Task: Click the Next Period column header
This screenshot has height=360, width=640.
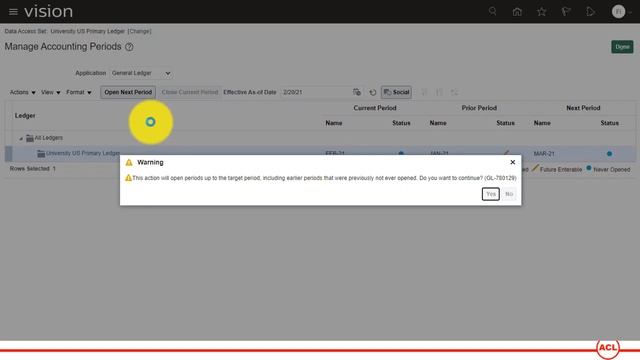Action: click(583, 108)
